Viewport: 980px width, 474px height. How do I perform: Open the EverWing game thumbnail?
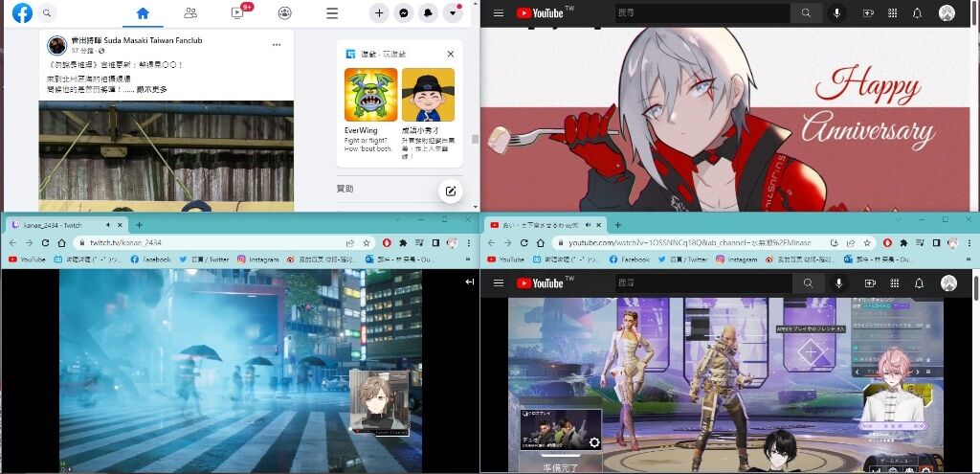pyautogui.click(x=370, y=95)
